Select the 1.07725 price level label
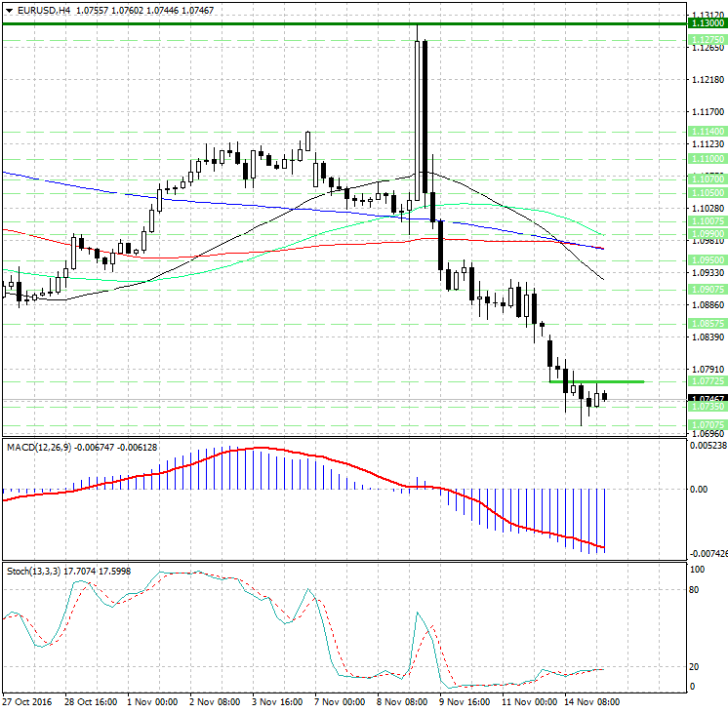This screenshot has width=728, height=713. [708, 381]
